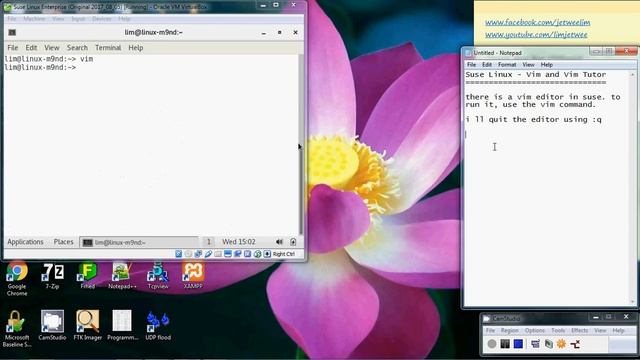Open the CamStudio desktop shortcut
This screenshot has width=640, height=360.
click(x=52, y=325)
